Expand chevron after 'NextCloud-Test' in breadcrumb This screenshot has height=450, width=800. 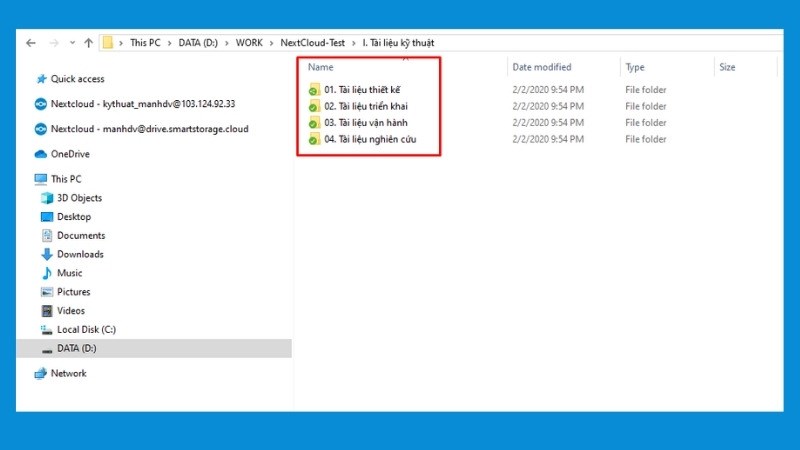click(x=354, y=43)
